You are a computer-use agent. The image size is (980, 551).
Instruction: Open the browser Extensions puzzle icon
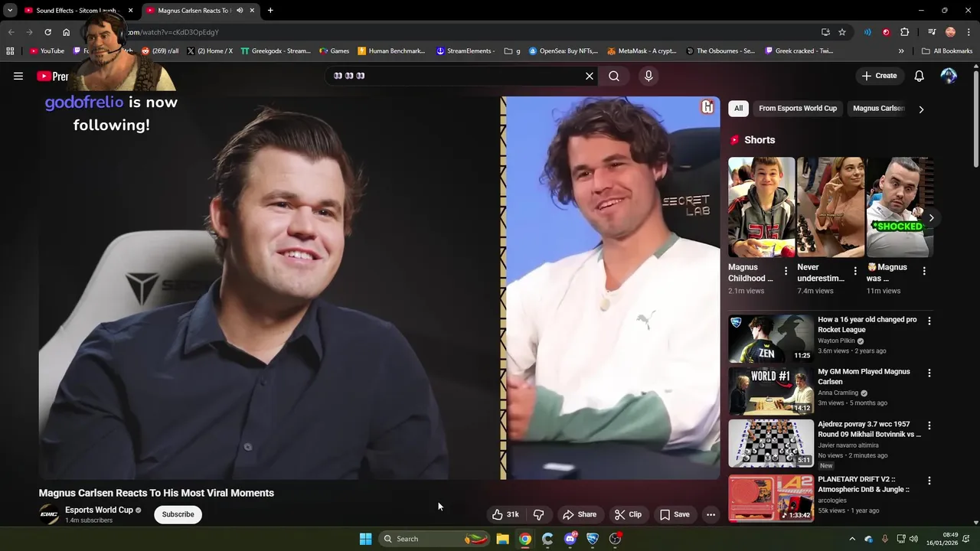click(904, 32)
